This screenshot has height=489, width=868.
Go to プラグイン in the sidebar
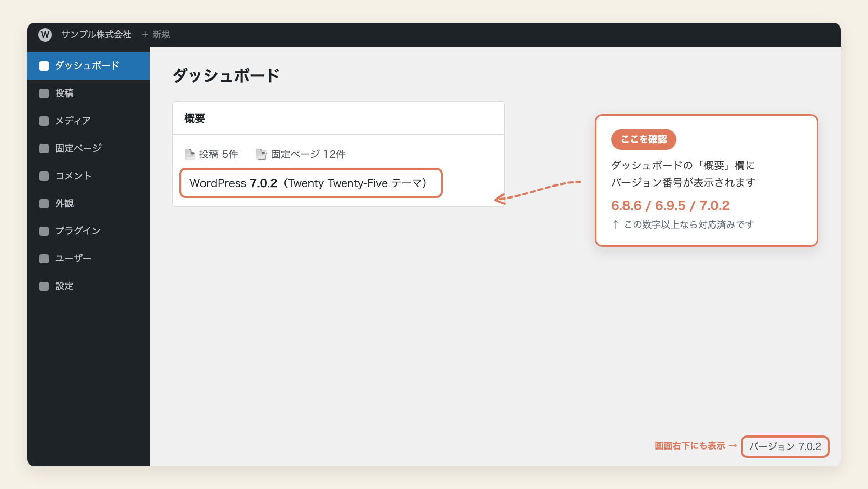coord(88,231)
